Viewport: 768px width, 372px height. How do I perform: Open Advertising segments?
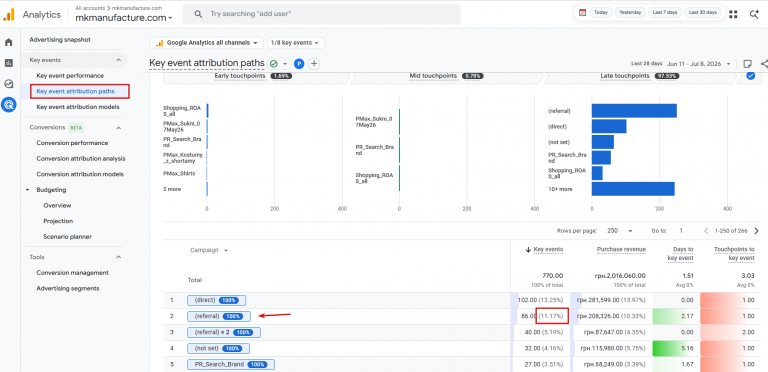point(68,288)
